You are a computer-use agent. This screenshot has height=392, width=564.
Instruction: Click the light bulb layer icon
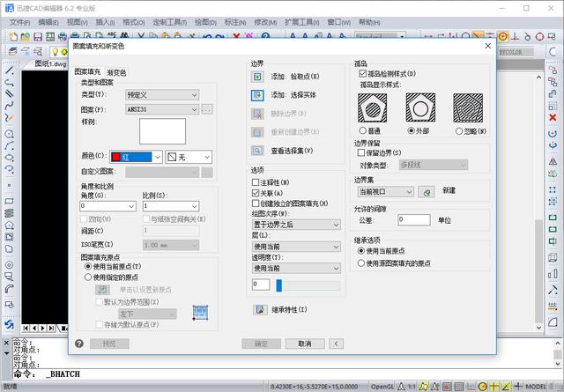pyautogui.click(x=55, y=52)
